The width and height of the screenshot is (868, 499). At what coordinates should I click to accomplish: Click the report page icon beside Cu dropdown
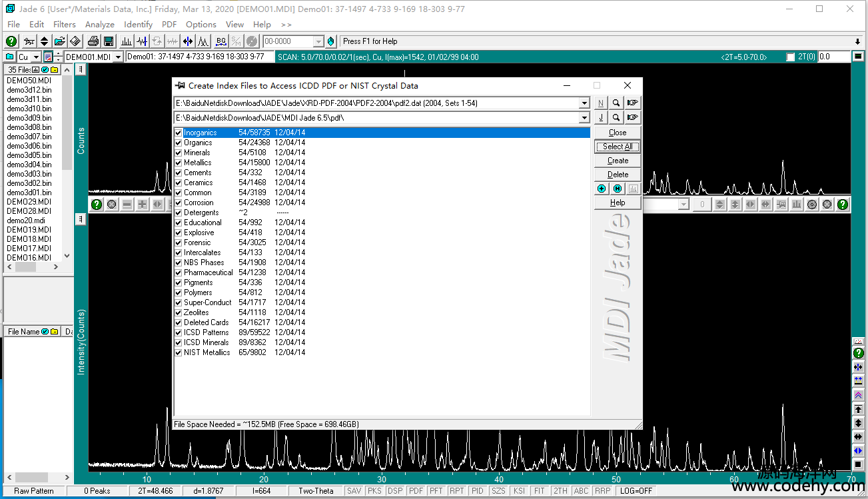(48, 57)
